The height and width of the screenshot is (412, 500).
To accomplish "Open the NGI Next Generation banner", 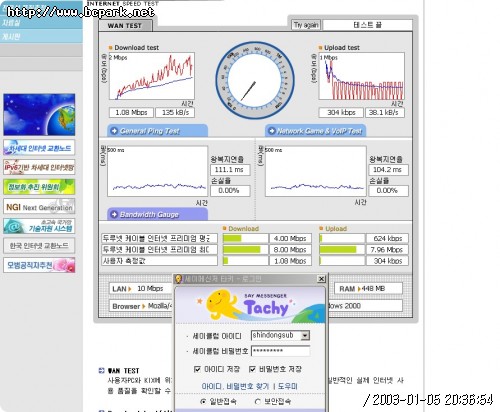I will click(x=39, y=206).
